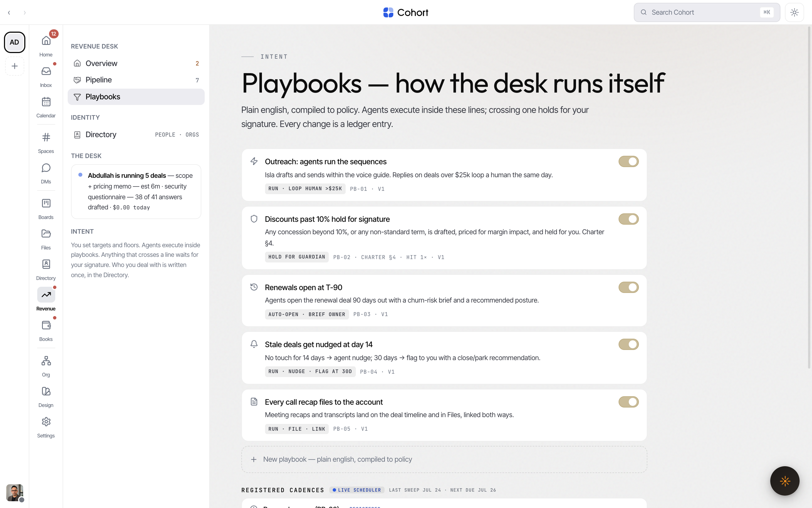
Task: Click the RUN · NUDGE · FLAG AT 30D tag
Action: pyautogui.click(x=310, y=372)
